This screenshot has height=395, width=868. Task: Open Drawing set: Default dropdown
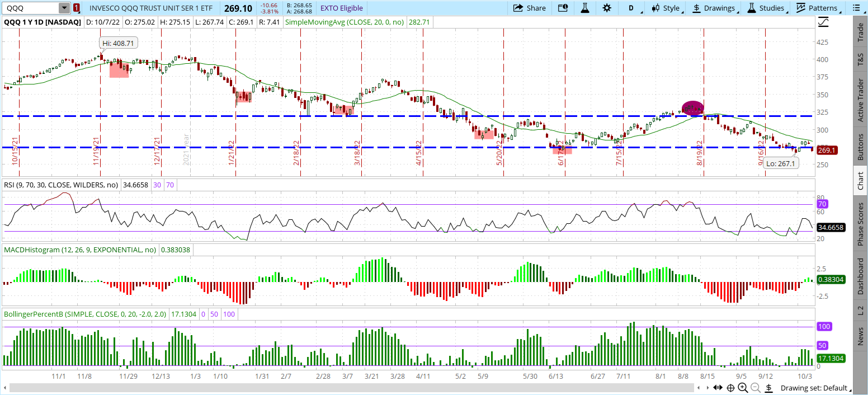pyautogui.click(x=816, y=388)
